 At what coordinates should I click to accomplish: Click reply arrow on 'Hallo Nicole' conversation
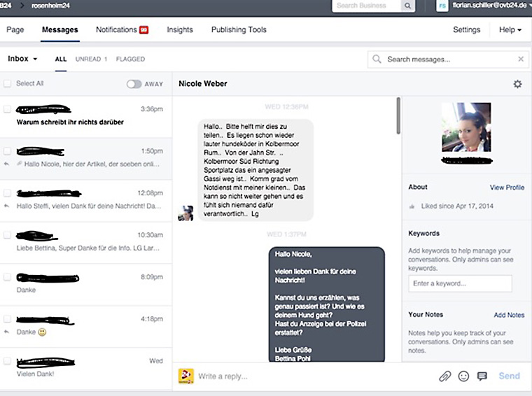6,164
